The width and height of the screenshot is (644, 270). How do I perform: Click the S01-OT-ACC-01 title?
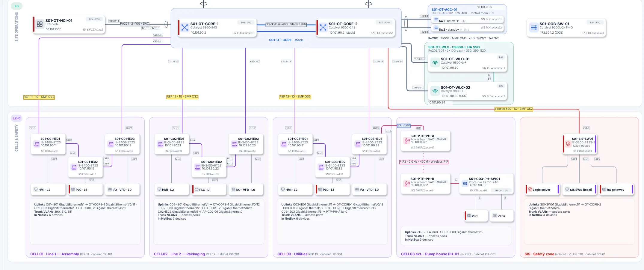click(444, 10)
